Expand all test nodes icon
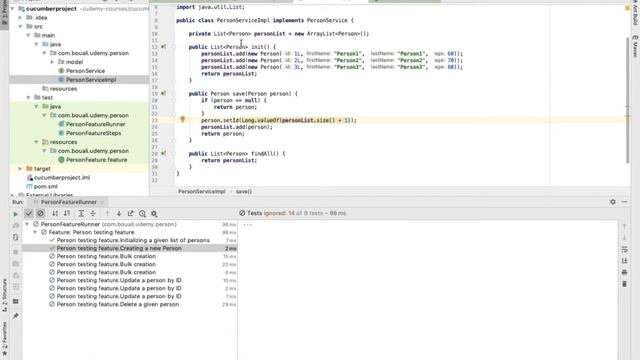The width and height of the screenshot is (640, 360). coord(81,213)
